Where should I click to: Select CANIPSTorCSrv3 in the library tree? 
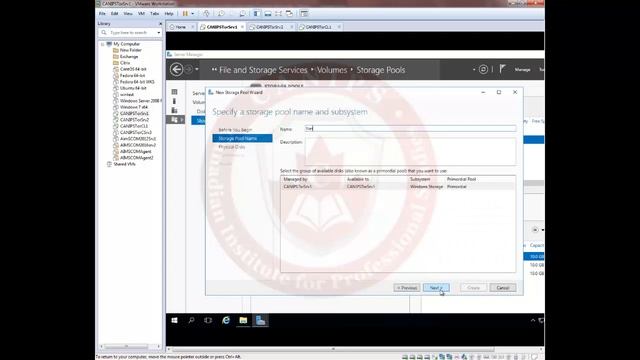pos(136,132)
